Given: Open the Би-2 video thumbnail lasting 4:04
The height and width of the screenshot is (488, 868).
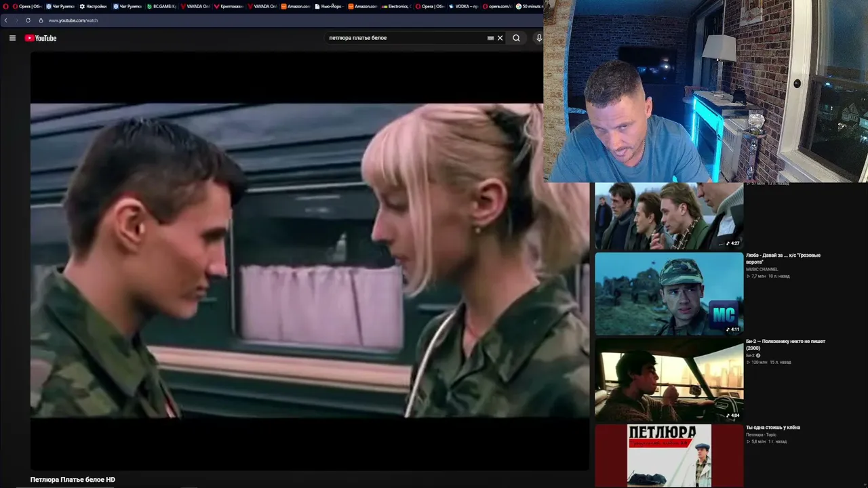Looking at the screenshot, I should (669, 380).
